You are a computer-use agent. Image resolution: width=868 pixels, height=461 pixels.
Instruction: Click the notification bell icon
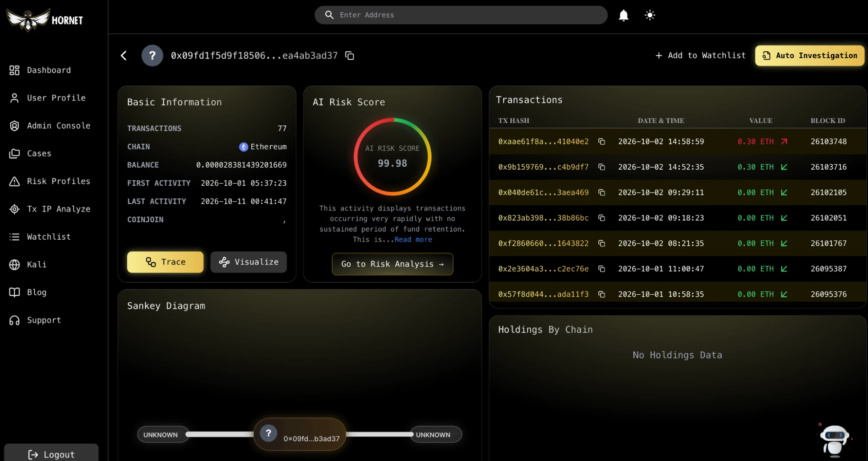623,15
